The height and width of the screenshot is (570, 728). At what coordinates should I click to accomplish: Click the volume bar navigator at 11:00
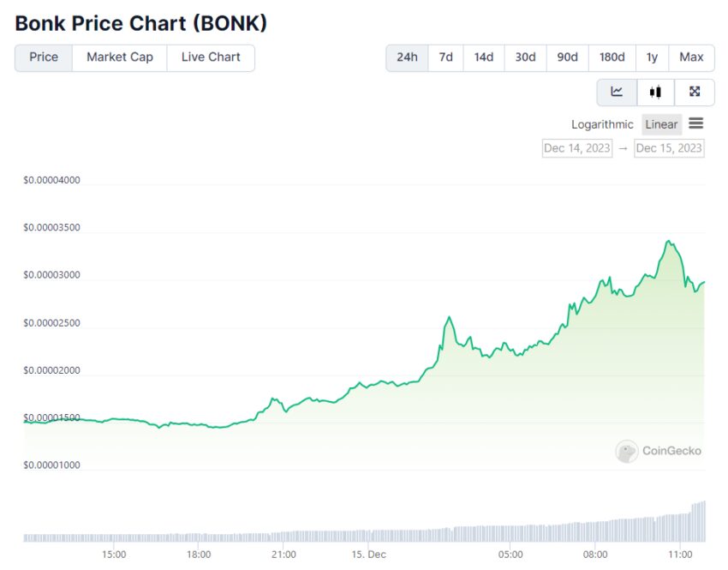tap(680, 528)
